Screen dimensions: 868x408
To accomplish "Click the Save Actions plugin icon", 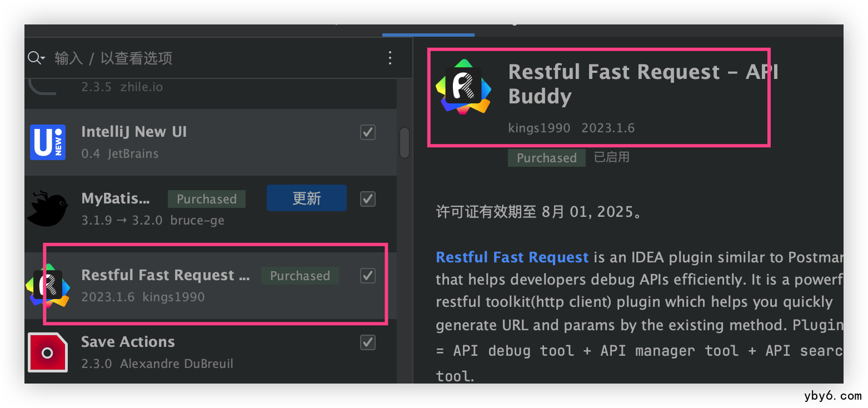I will (48, 352).
